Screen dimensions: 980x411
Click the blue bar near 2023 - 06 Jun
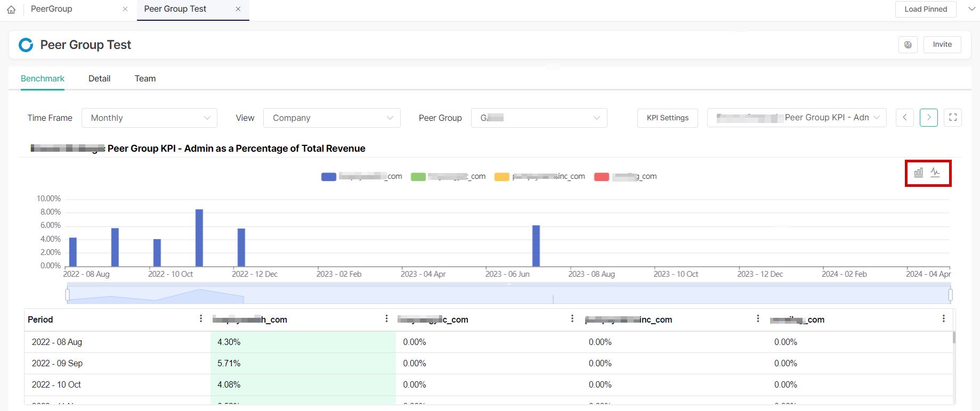[536, 246]
